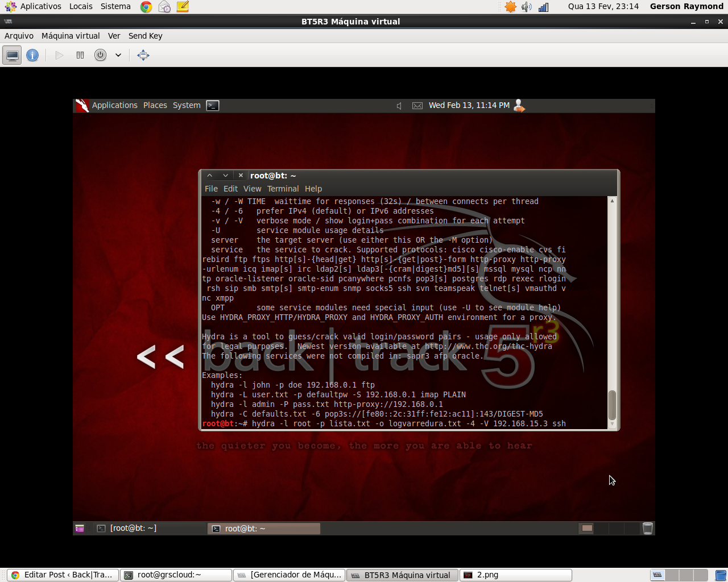Show virtual hardware details info icon

click(32, 55)
